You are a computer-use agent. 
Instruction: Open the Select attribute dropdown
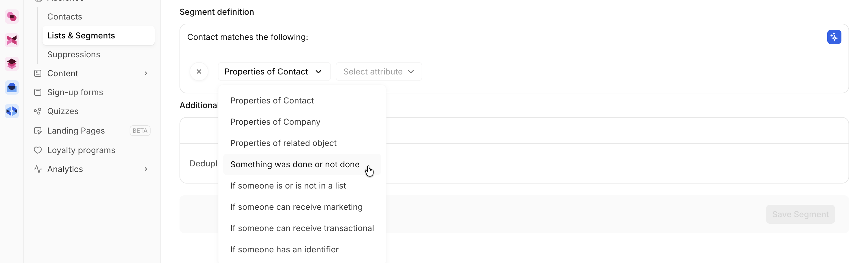coord(378,72)
